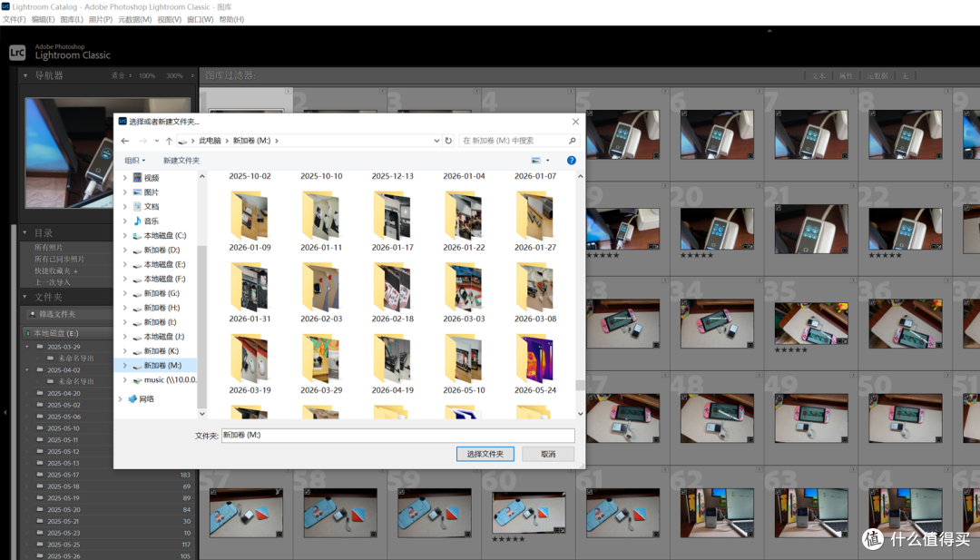Image resolution: width=980 pixels, height=560 pixels.
Task: Click the help question mark icon
Action: click(x=572, y=161)
